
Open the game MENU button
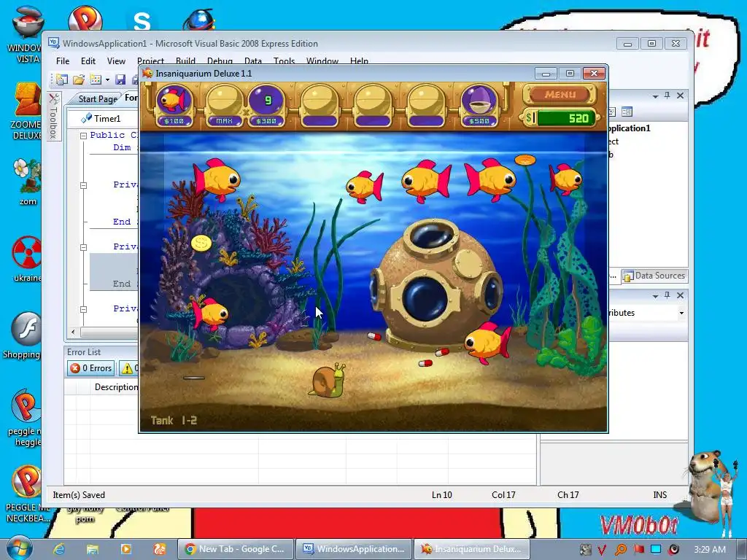560,94
